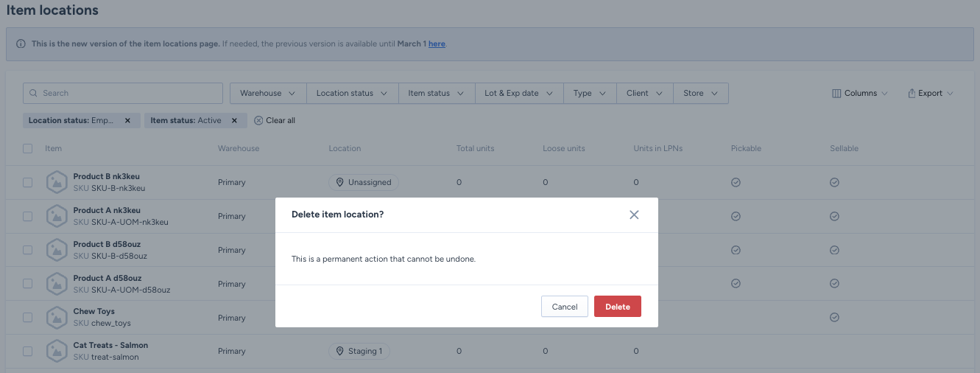
Task: Select the Chew Toys row checkbox
Action: (x=28, y=318)
